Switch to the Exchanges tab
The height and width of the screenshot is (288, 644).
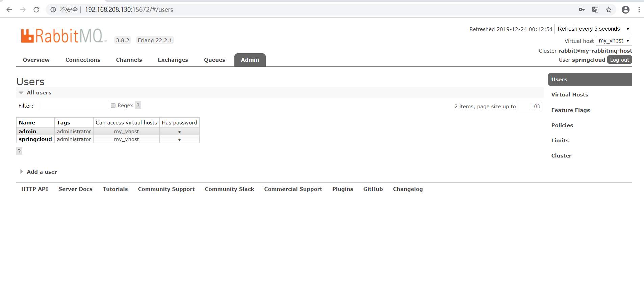coord(173,60)
